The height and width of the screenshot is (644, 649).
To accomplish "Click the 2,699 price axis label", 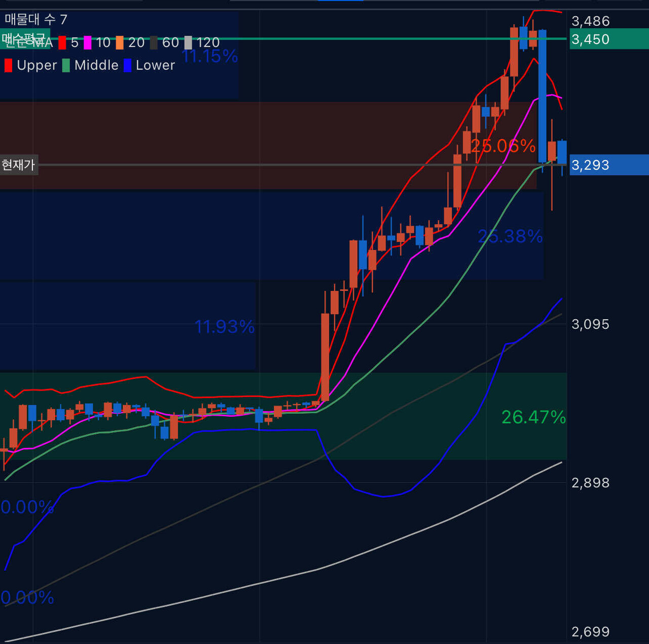I will [x=590, y=632].
